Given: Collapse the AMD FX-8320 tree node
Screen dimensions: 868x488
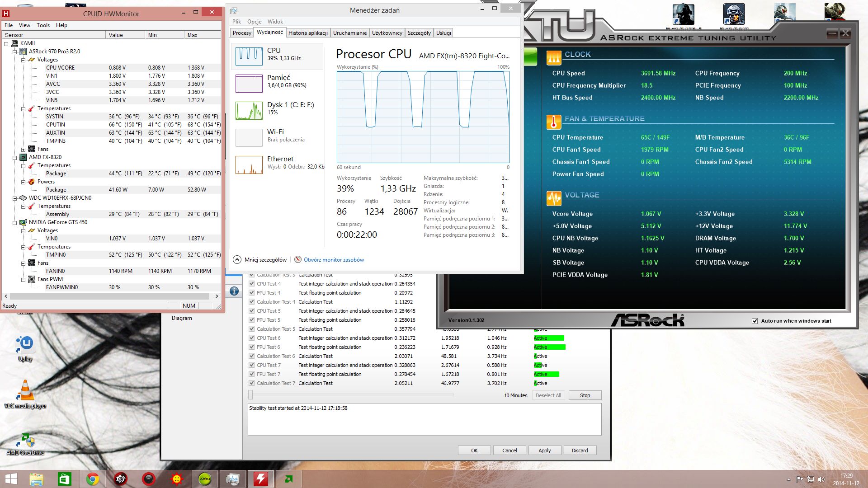Looking at the screenshot, I should 15,157.
